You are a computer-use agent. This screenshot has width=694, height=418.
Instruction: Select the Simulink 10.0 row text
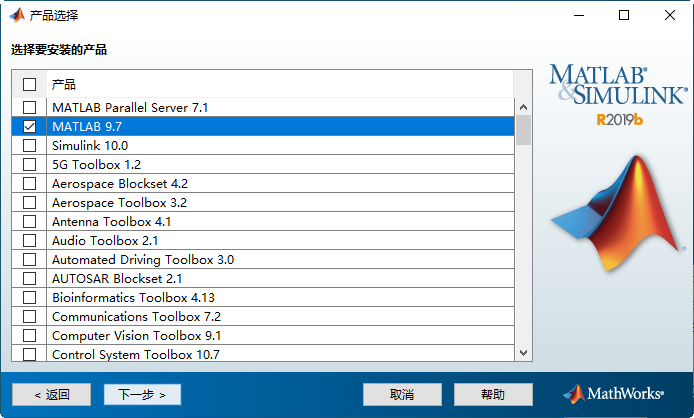(90, 146)
